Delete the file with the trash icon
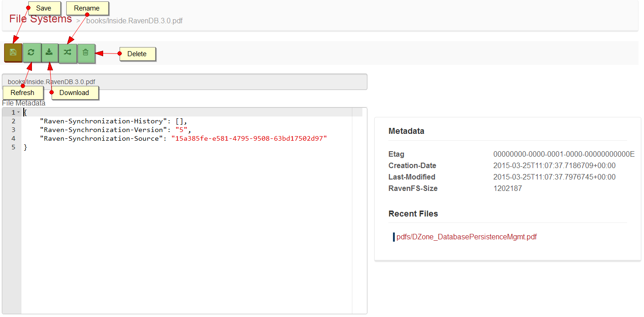The width and height of the screenshot is (644, 317). (86, 53)
